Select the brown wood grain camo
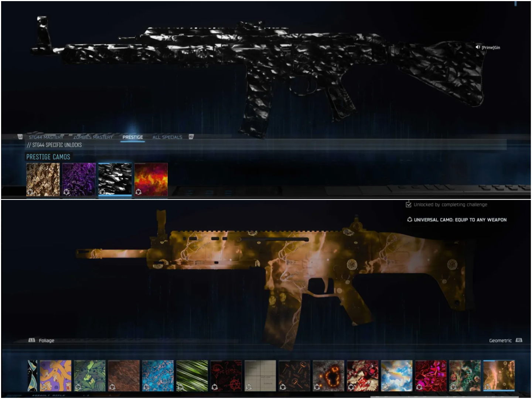The width and height of the screenshot is (532, 399). (x=124, y=376)
